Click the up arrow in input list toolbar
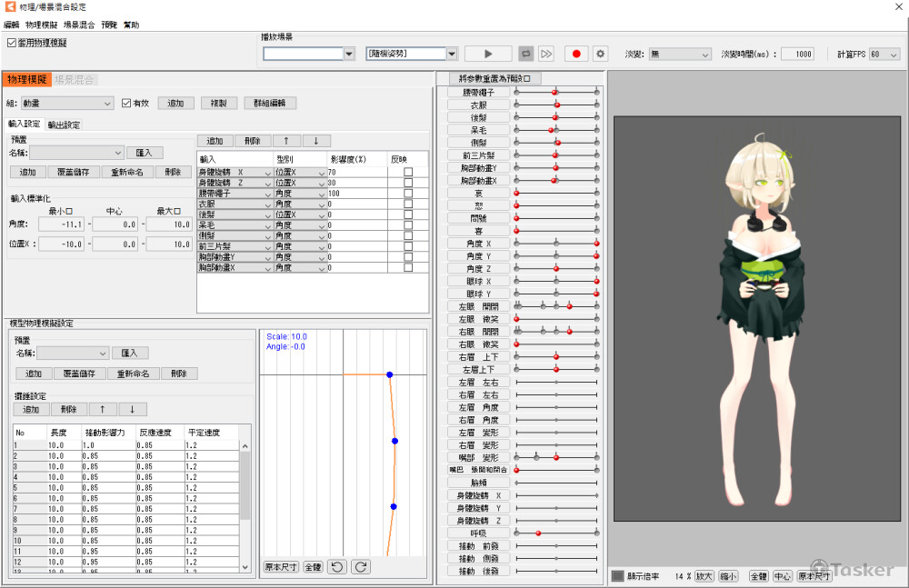Image resolution: width=909 pixels, height=588 pixels. pos(286,141)
